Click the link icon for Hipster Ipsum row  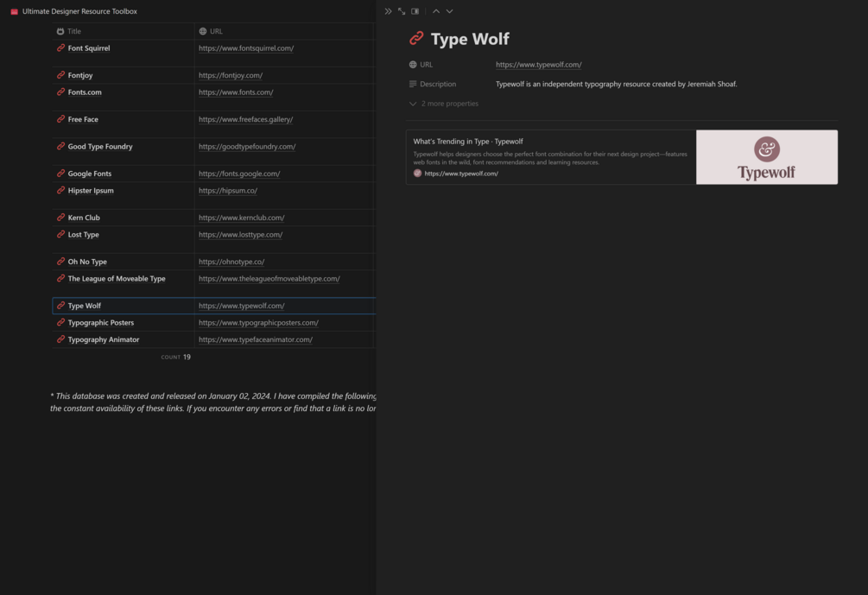coord(60,190)
